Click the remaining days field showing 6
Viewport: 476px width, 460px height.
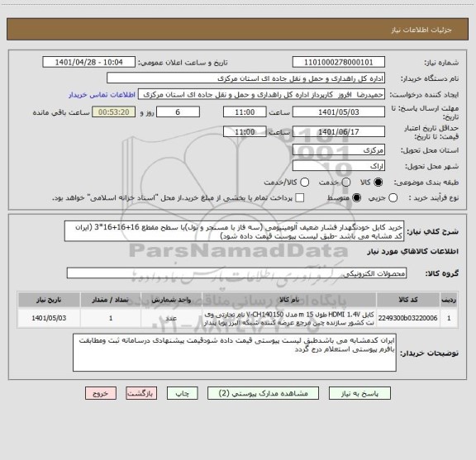[178, 112]
